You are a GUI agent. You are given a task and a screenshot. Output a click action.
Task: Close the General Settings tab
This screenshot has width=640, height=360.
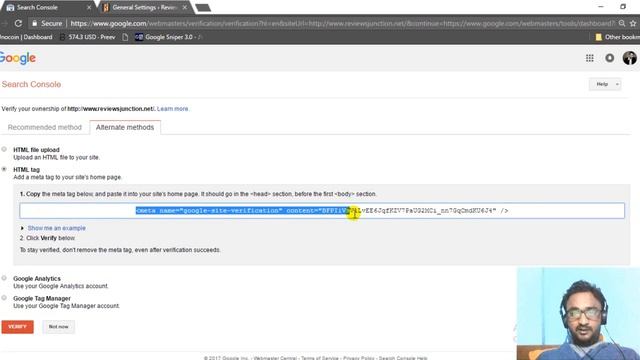point(184,7)
